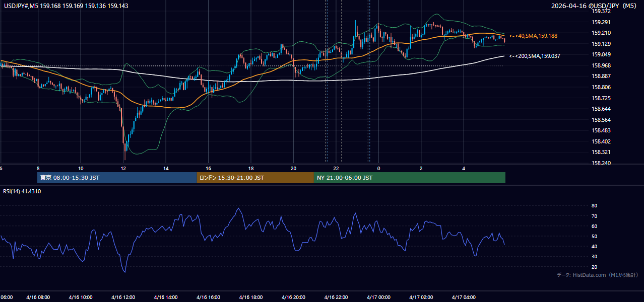Click price axis value 158.402
Screen dimensions: 644x302
click(601, 141)
